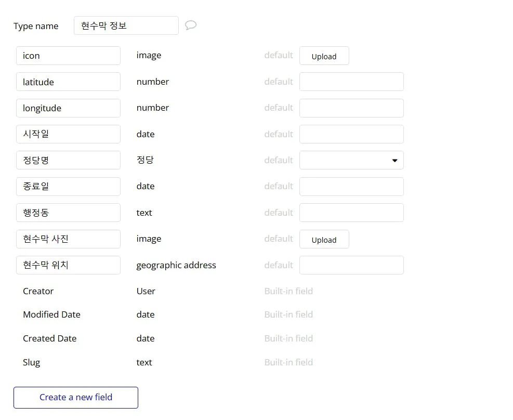
Task: Open the comment bubble next to Type name
Action: (190, 24)
